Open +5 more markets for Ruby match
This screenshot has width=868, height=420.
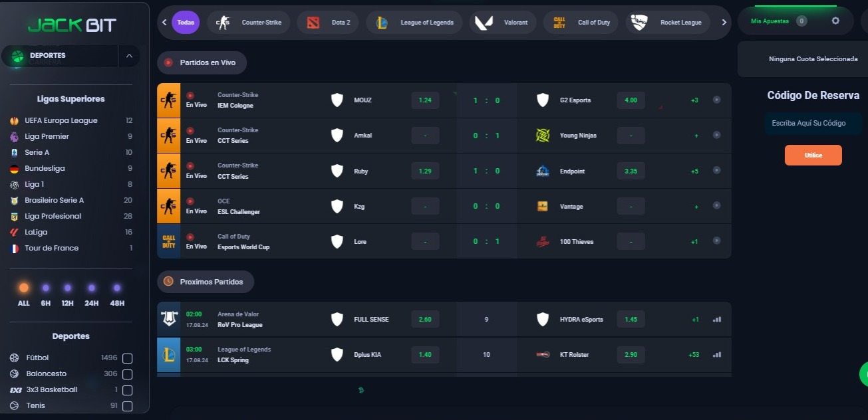[x=694, y=171]
